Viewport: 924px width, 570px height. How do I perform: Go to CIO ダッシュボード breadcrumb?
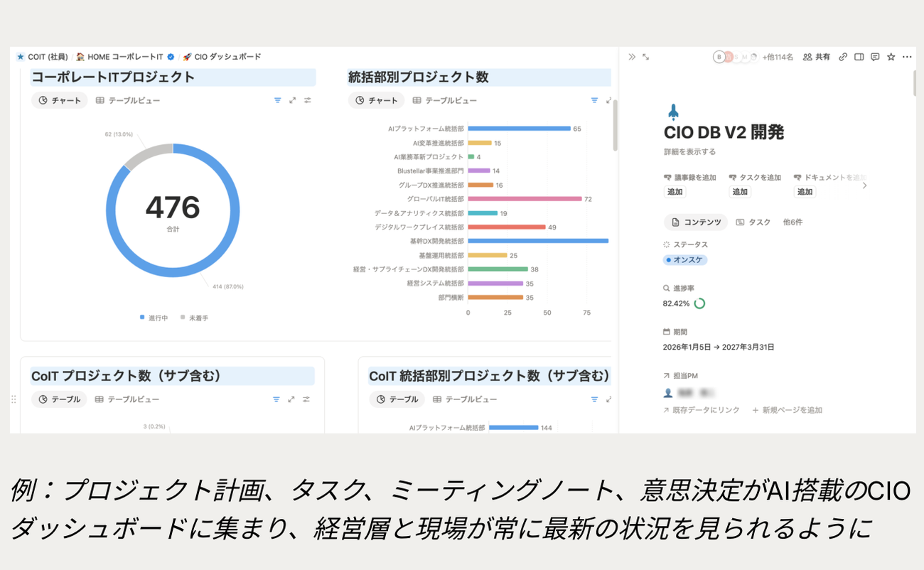[222, 57]
